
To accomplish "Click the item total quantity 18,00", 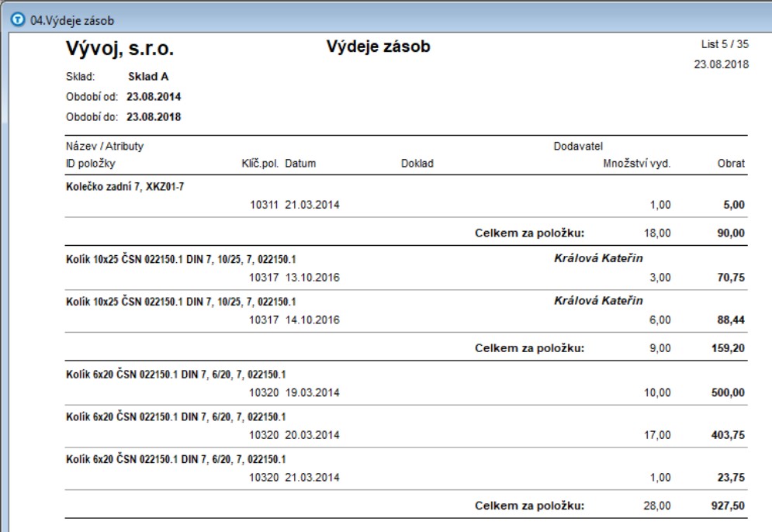I will click(657, 233).
